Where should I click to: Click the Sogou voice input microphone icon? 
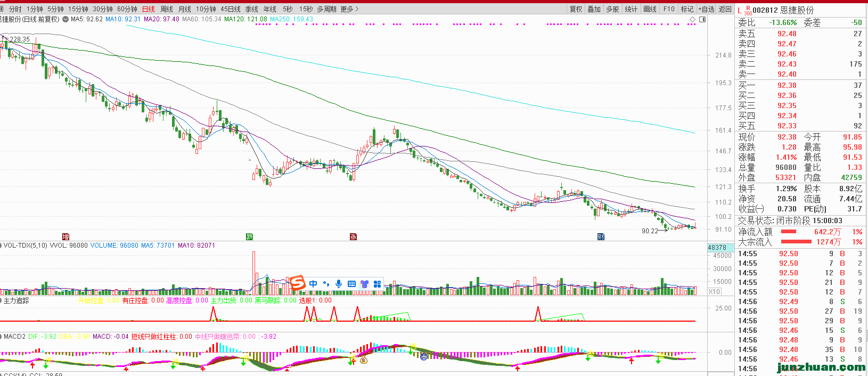(x=339, y=284)
